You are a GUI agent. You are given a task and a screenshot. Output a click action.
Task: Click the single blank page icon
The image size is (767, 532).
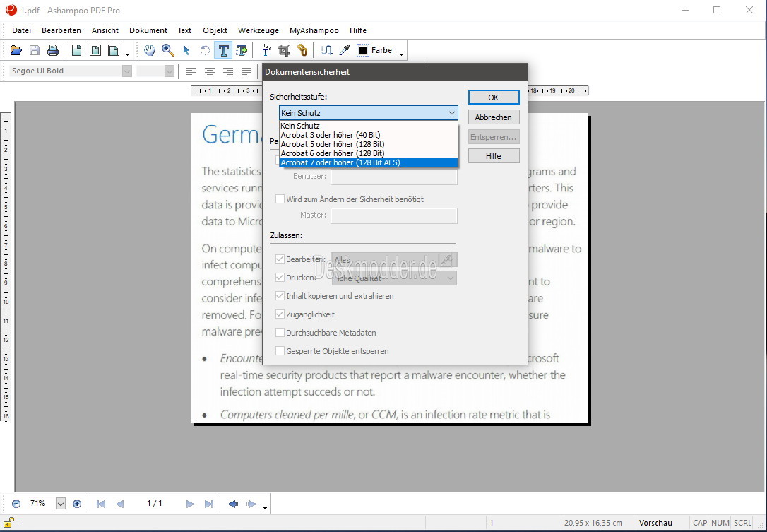pos(77,50)
